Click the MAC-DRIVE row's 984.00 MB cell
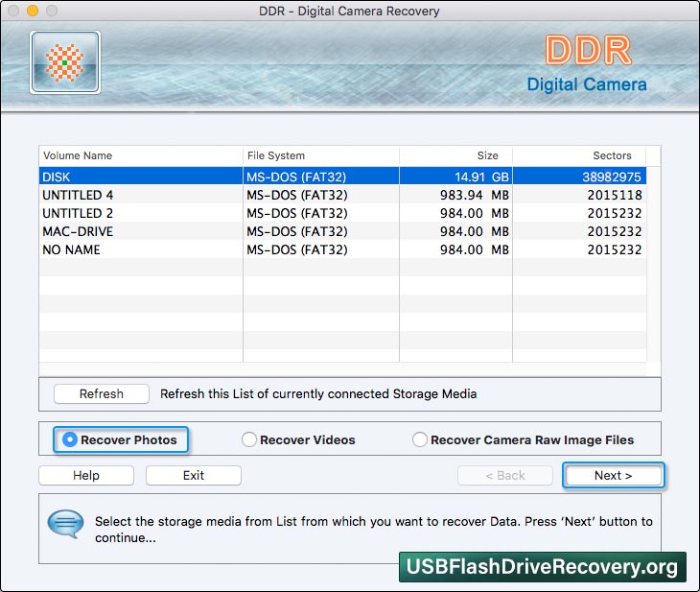 pyautogui.click(x=455, y=231)
